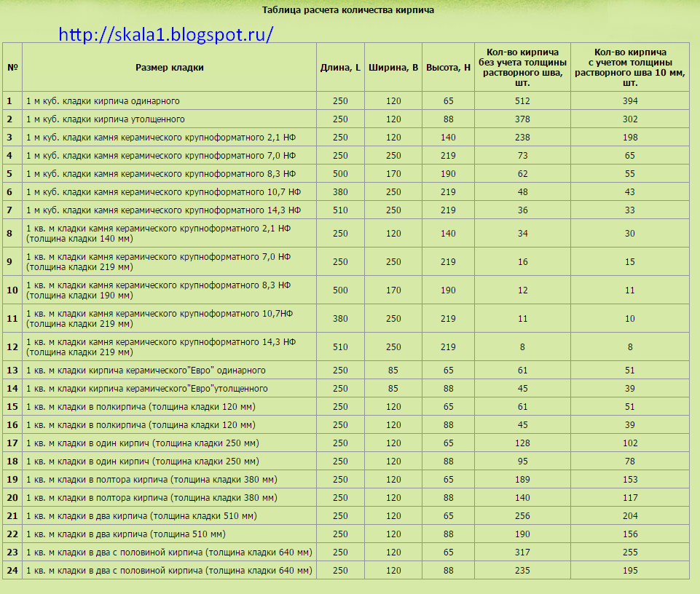Click the 'с учетом толщины шва 10 мм' header
700x594 pixels.
point(630,67)
